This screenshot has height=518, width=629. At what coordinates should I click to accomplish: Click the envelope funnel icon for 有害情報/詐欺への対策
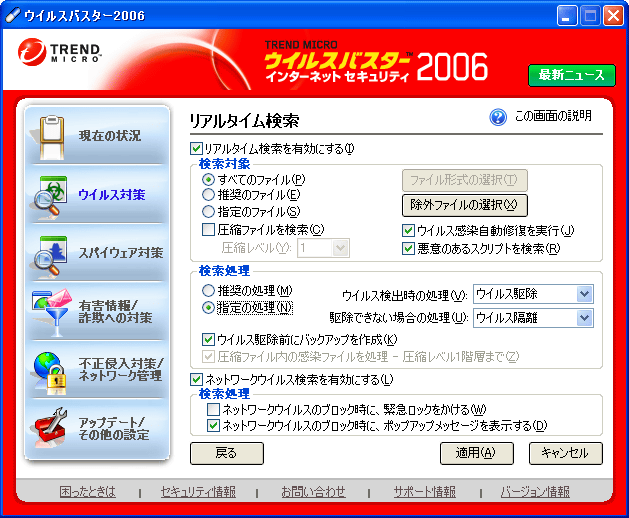click(x=52, y=312)
